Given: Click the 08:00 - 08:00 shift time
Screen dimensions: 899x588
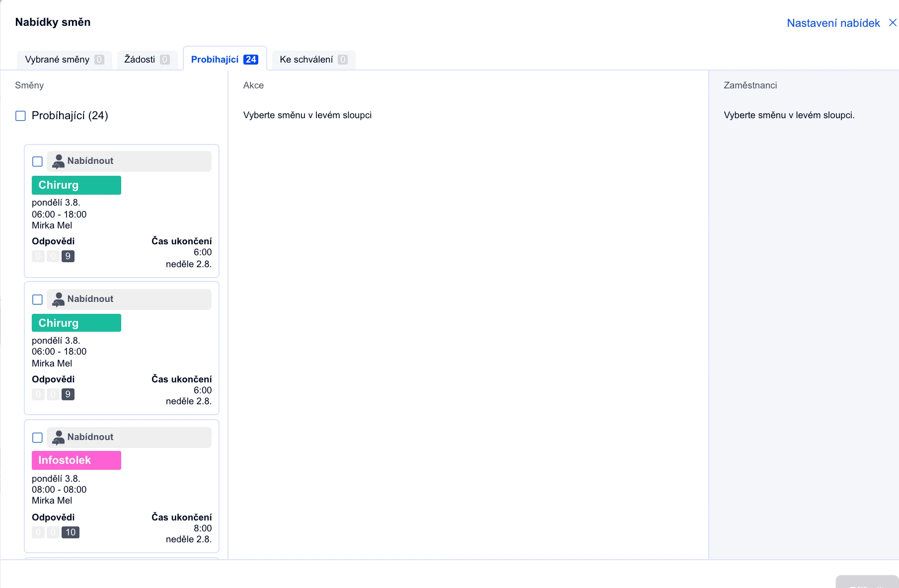Looking at the screenshot, I should click(59, 490).
